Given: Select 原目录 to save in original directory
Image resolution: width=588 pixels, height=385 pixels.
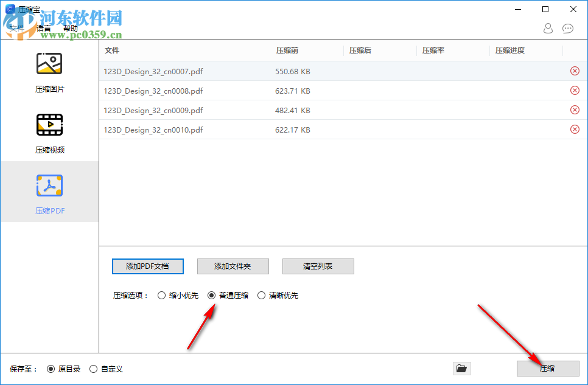Looking at the screenshot, I should tap(51, 369).
